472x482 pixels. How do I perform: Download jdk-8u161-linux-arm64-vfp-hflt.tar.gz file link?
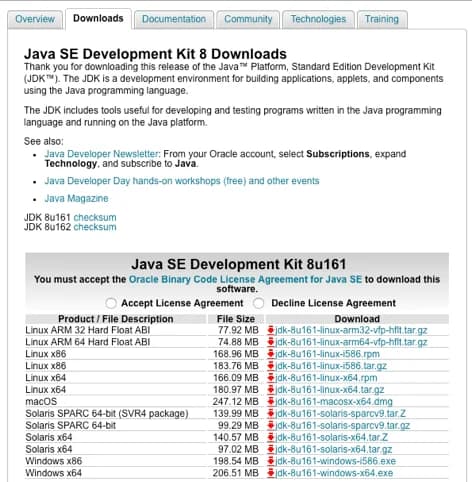pyautogui.click(x=351, y=342)
